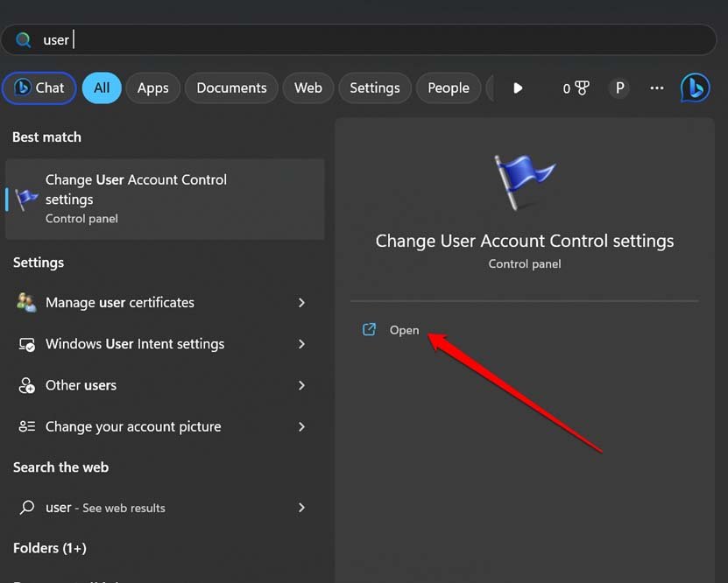The width and height of the screenshot is (728, 583).
Task: Click the Change your account picture icon
Action: (26, 426)
